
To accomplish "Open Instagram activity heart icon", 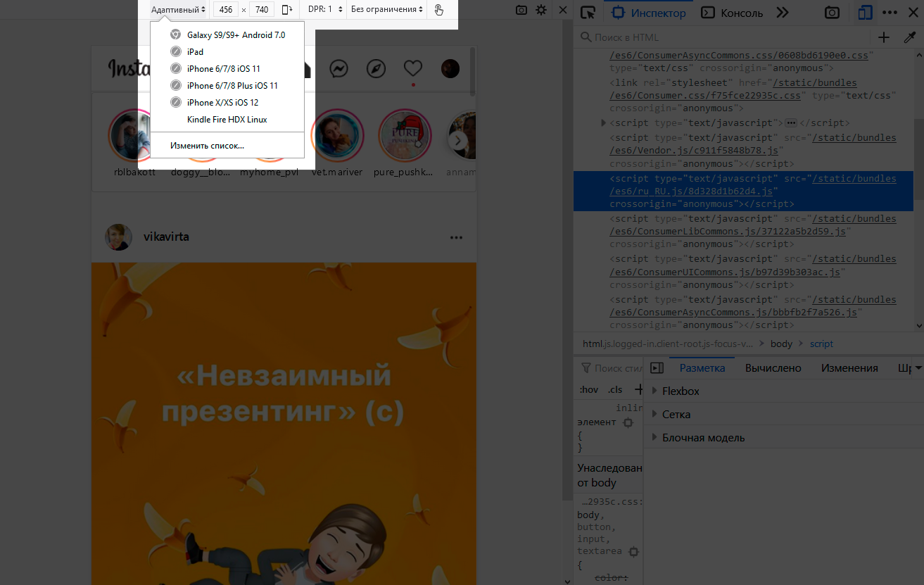I will coord(413,68).
